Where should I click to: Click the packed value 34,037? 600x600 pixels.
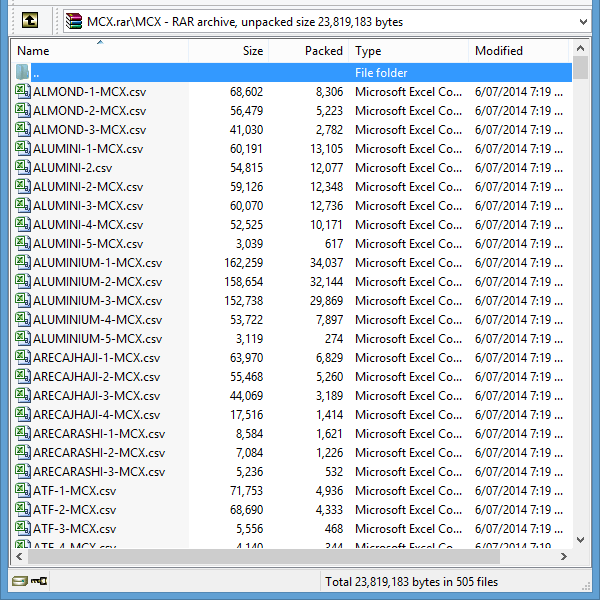click(x=326, y=263)
